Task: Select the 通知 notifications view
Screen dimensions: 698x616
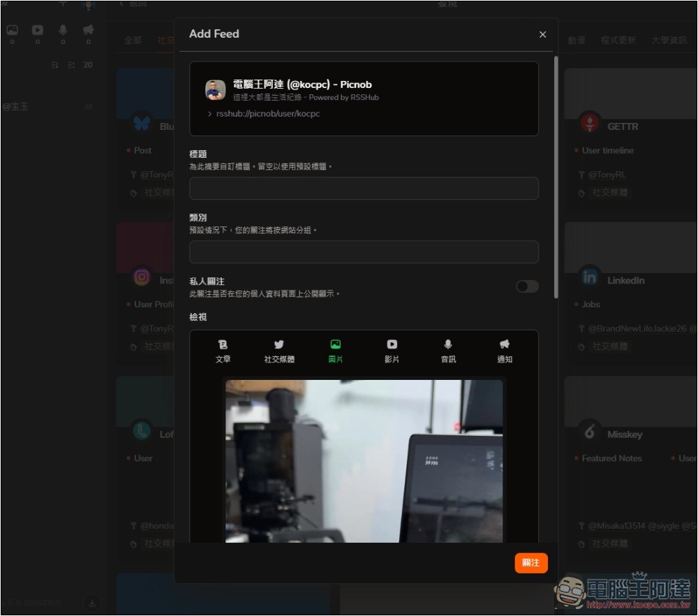Action: point(505,351)
